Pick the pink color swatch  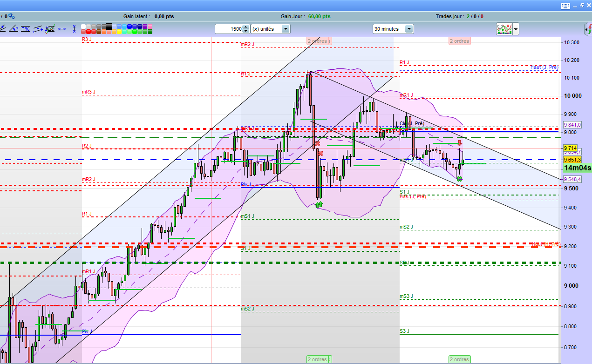(x=150, y=27)
